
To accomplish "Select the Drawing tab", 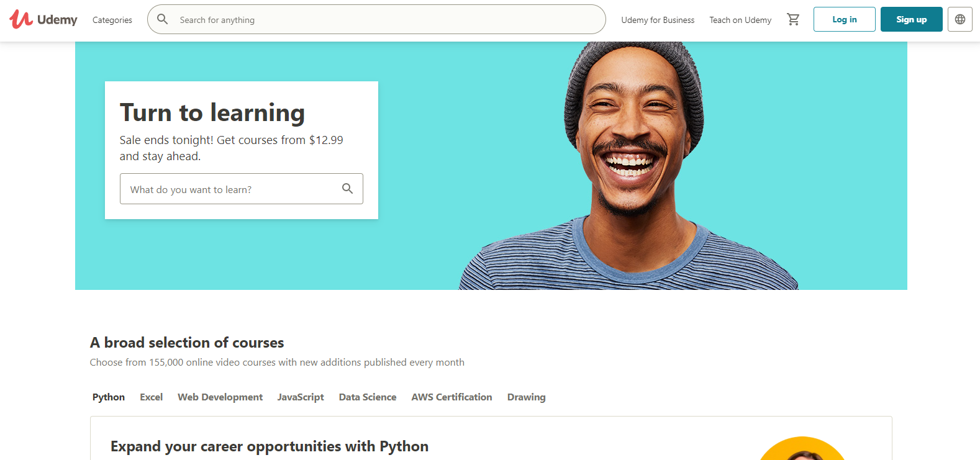I will (x=527, y=397).
